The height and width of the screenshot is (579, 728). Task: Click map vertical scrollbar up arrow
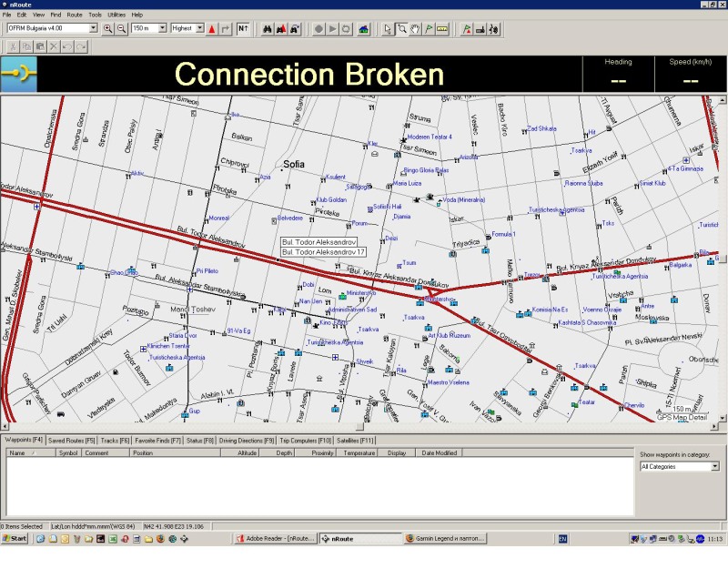click(x=723, y=100)
